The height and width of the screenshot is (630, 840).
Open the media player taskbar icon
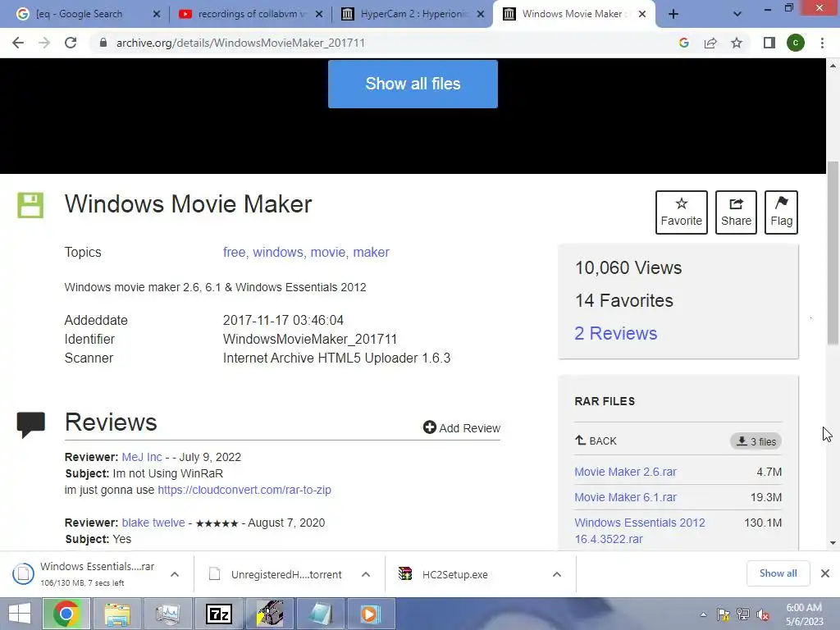pos(371,614)
